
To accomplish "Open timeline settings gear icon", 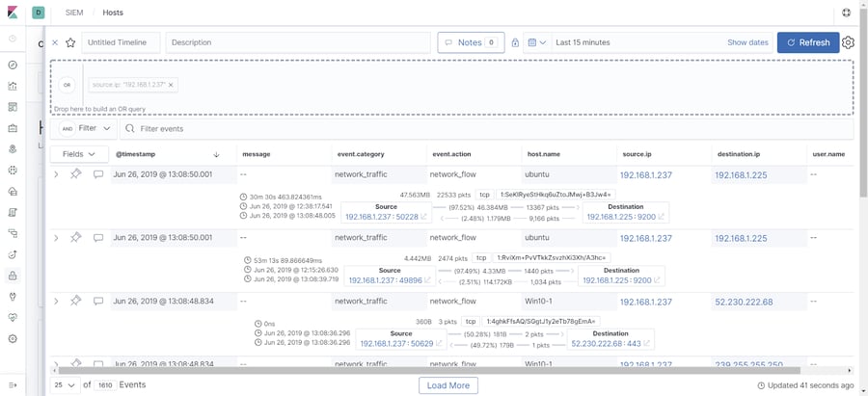I will pyautogui.click(x=848, y=42).
